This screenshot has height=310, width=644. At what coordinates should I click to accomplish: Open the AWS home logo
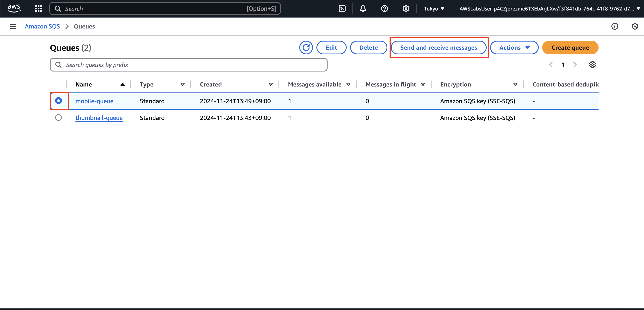pyautogui.click(x=14, y=9)
